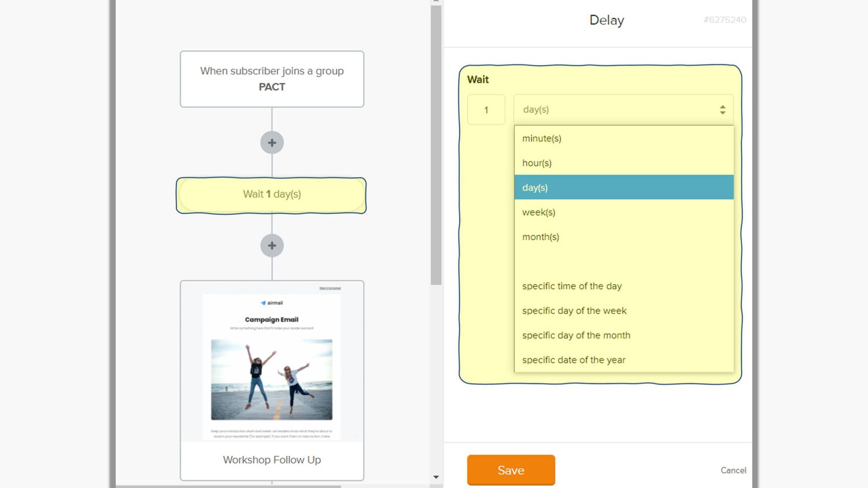
Task: Click View in browser link in preview
Action: point(330,288)
